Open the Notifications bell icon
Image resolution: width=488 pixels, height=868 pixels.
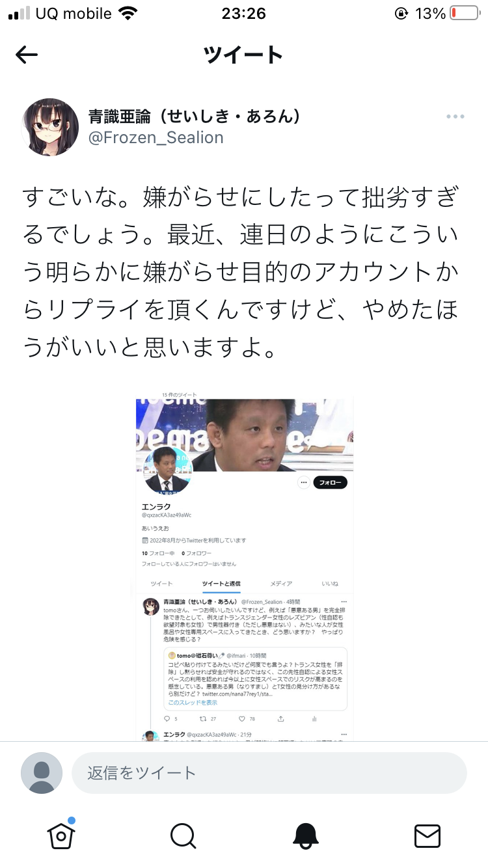(305, 835)
